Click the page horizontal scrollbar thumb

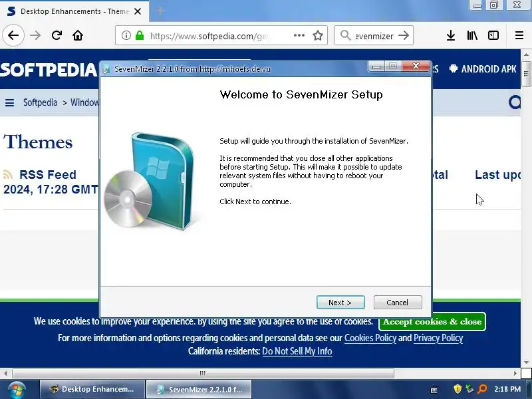(203, 374)
